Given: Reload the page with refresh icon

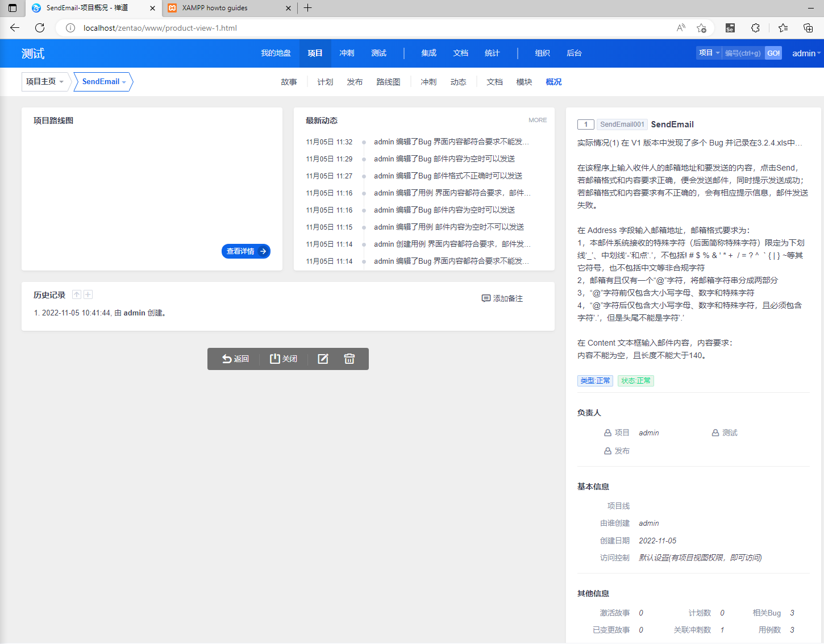Looking at the screenshot, I should pyautogui.click(x=40, y=28).
